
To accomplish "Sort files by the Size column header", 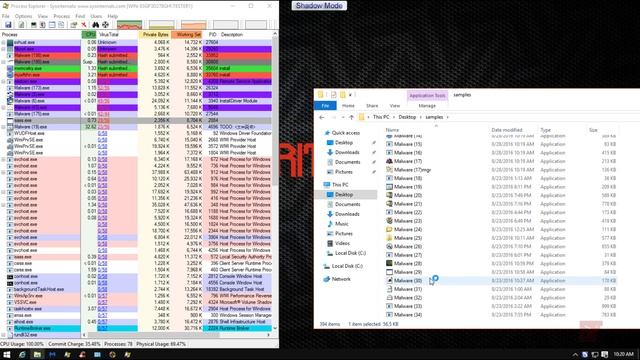I will pos(593,130).
